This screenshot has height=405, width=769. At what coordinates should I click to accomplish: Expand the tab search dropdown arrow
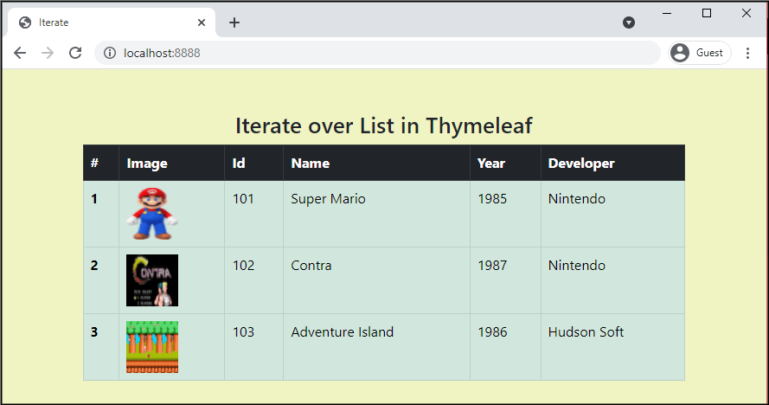point(629,22)
